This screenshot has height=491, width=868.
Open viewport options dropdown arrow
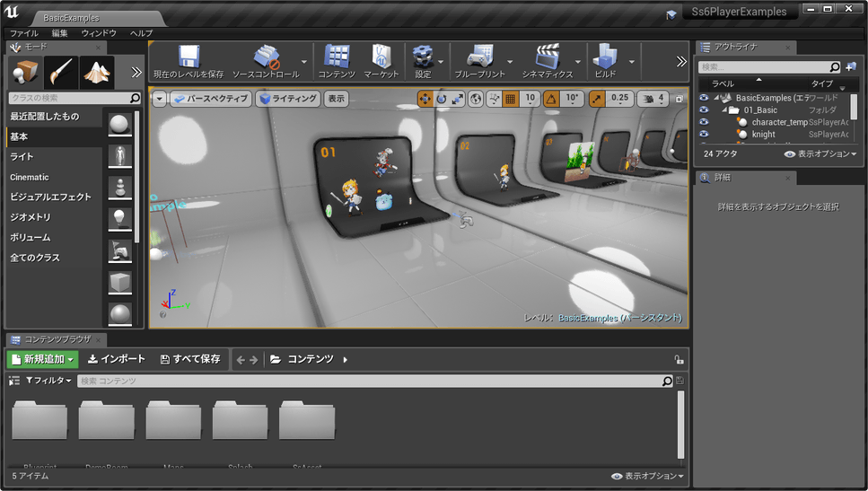(160, 99)
